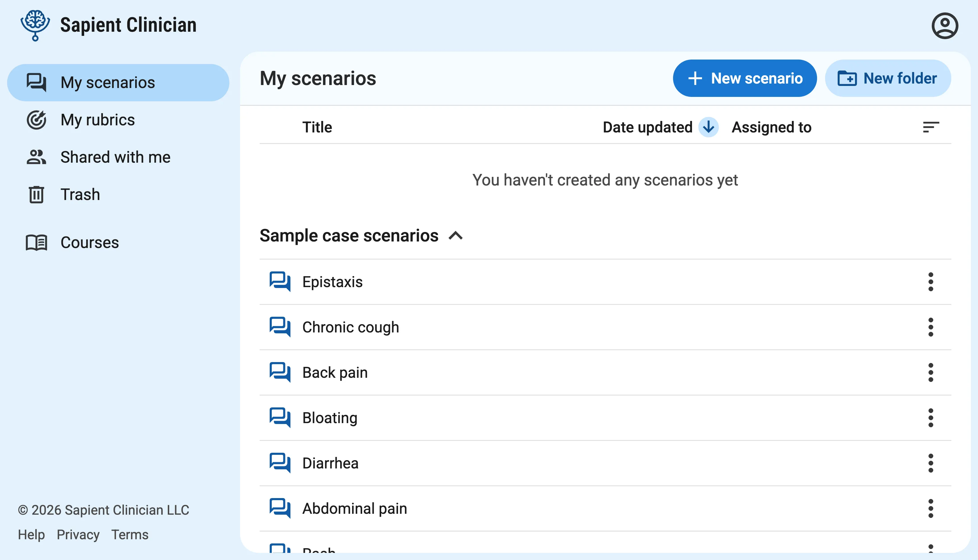
Task: Create a scenario with New scenario button
Action: pos(744,78)
